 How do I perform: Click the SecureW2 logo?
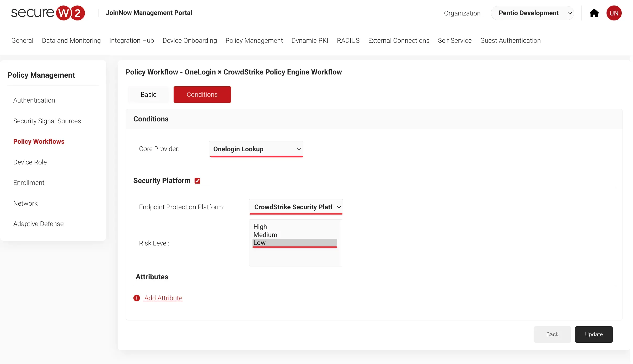click(x=48, y=13)
